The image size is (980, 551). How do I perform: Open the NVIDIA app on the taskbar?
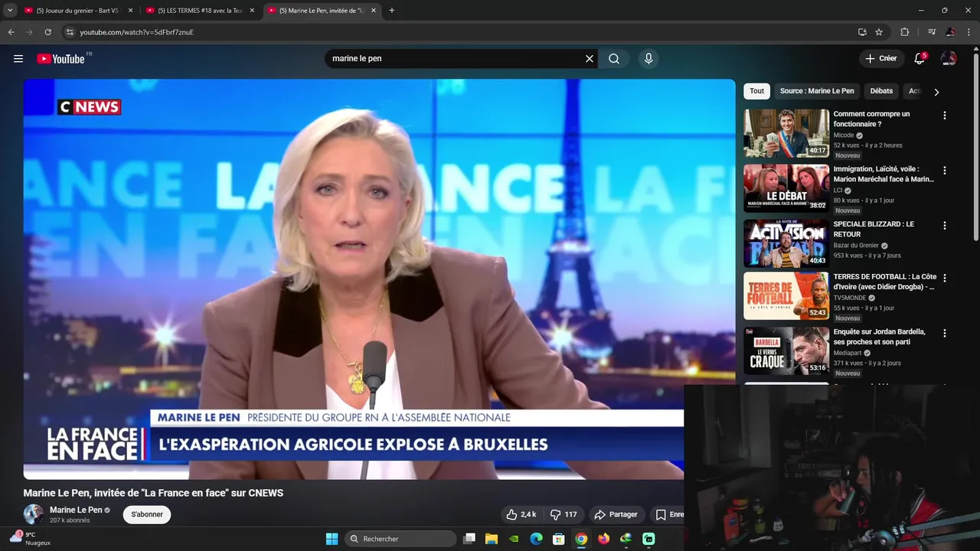tap(514, 539)
